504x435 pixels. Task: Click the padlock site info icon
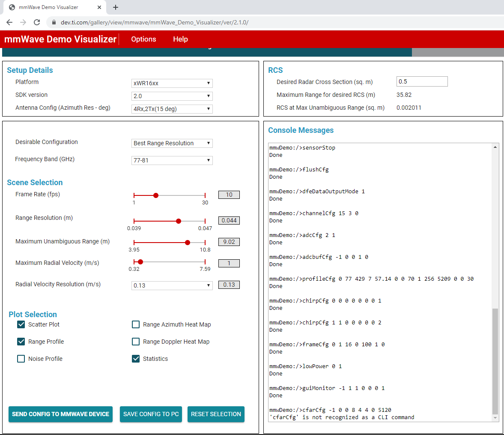click(x=54, y=22)
